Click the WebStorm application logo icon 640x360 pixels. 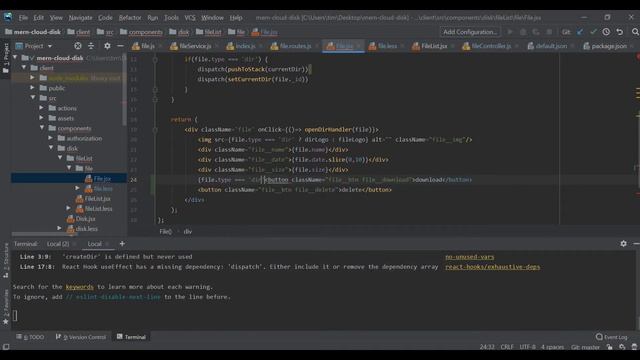pos(8,17)
